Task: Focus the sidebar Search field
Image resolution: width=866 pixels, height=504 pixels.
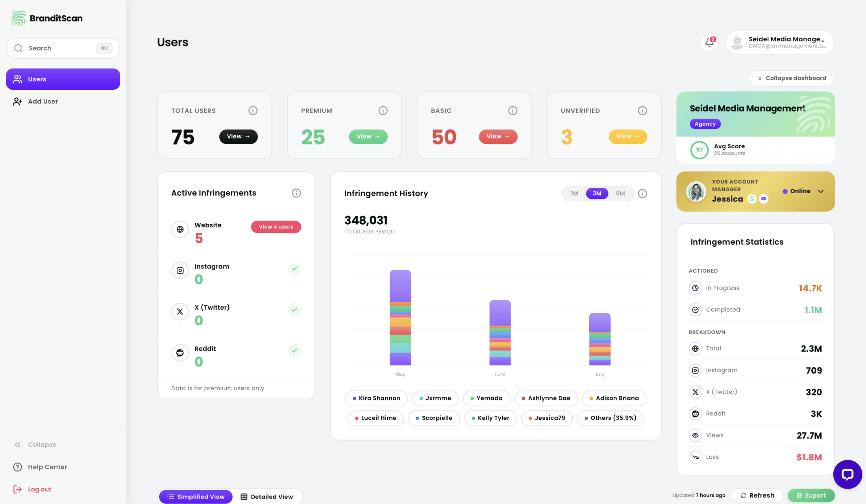Action: tap(63, 48)
